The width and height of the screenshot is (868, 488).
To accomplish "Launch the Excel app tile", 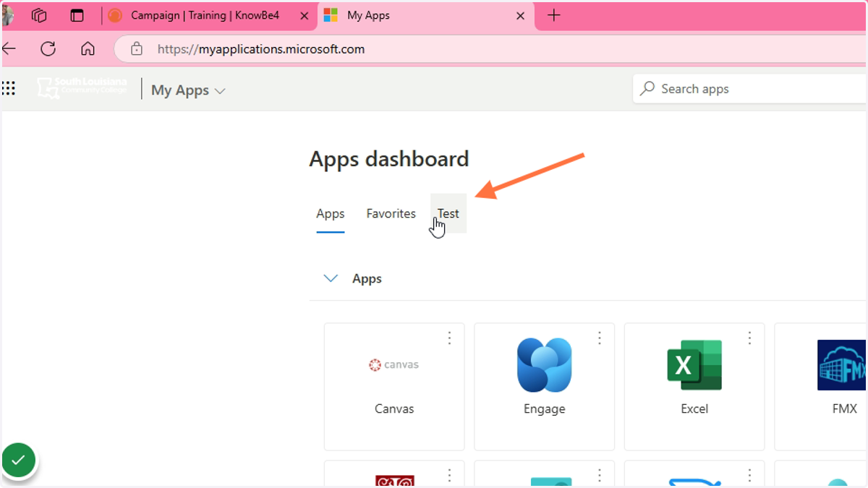I will click(694, 387).
